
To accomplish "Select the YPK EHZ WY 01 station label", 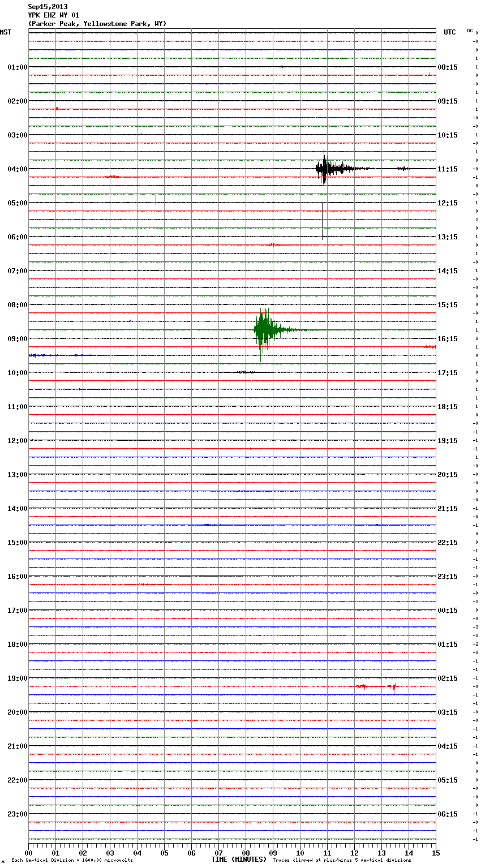I will [x=54, y=15].
